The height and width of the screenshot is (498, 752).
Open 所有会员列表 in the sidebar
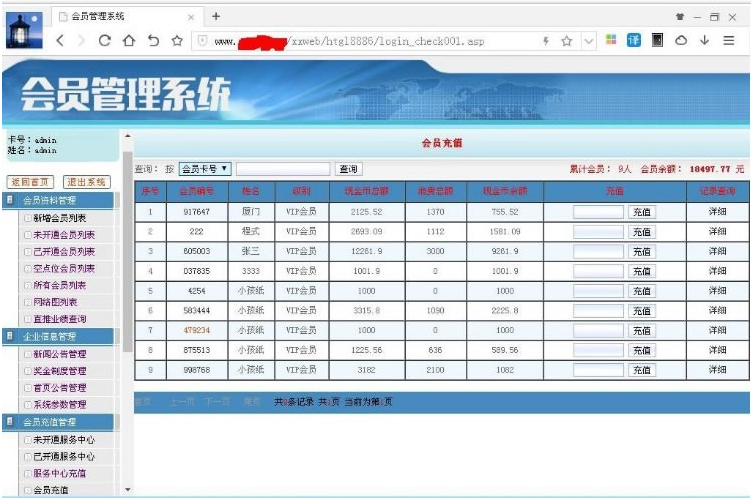pyautogui.click(x=59, y=285)
